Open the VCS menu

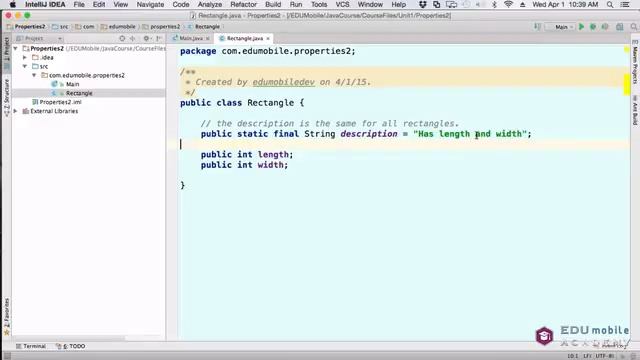[x=342, y=4]
